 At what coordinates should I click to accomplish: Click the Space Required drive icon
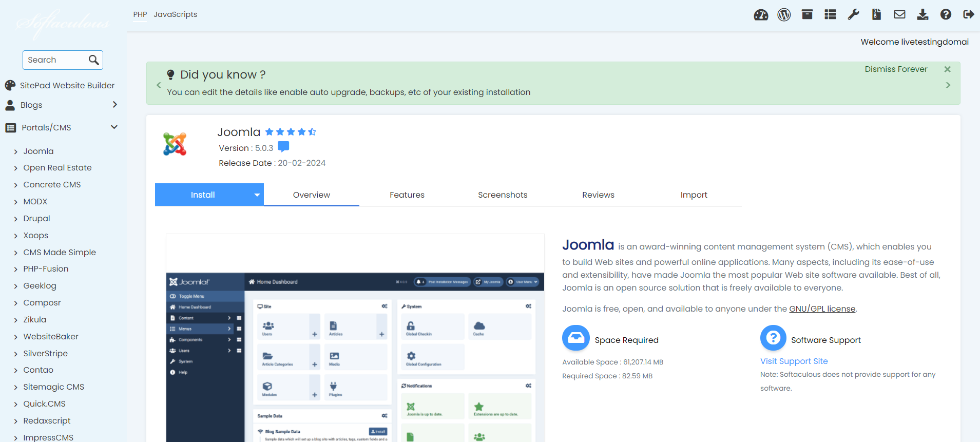click(576, 338)
